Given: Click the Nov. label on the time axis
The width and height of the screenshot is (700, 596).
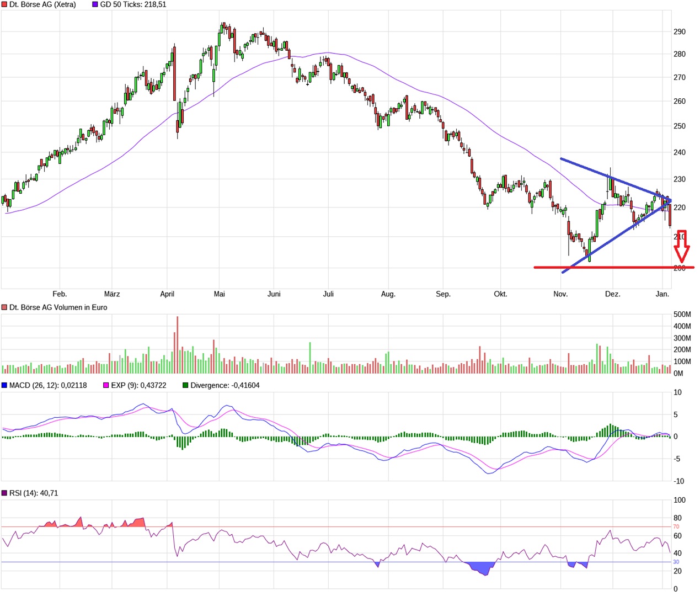Looking at the screenshot, I should (x=560, y=294).
